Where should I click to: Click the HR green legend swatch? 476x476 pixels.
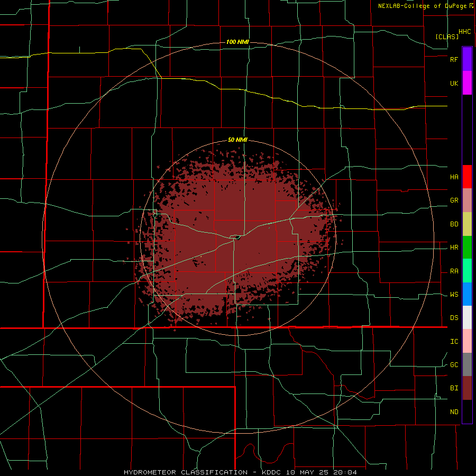(x=467, y=248)
